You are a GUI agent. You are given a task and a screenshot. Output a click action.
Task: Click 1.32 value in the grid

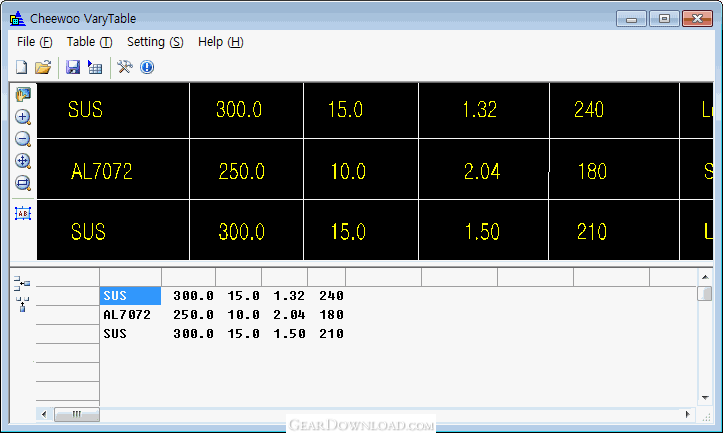[289, 296]
